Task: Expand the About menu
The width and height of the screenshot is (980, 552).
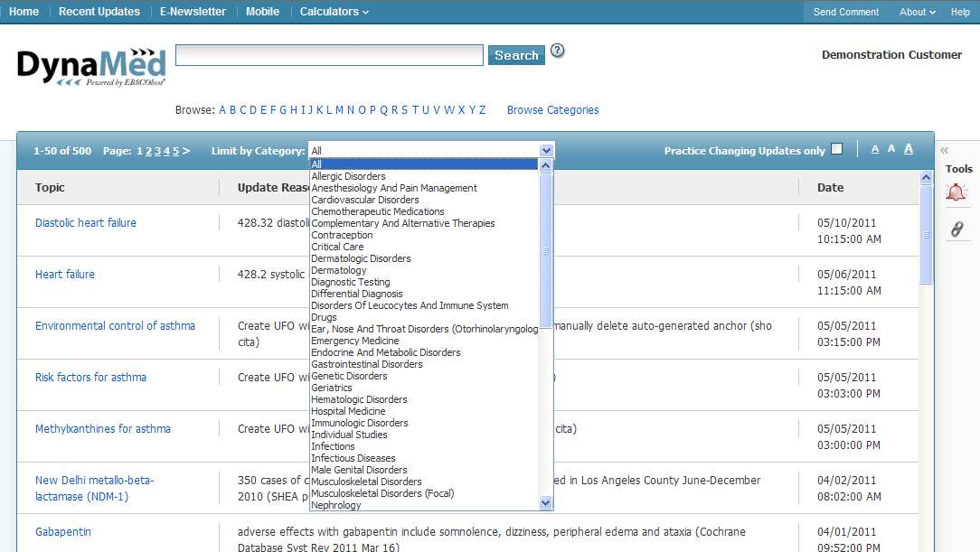Action: tap(918, 12)
